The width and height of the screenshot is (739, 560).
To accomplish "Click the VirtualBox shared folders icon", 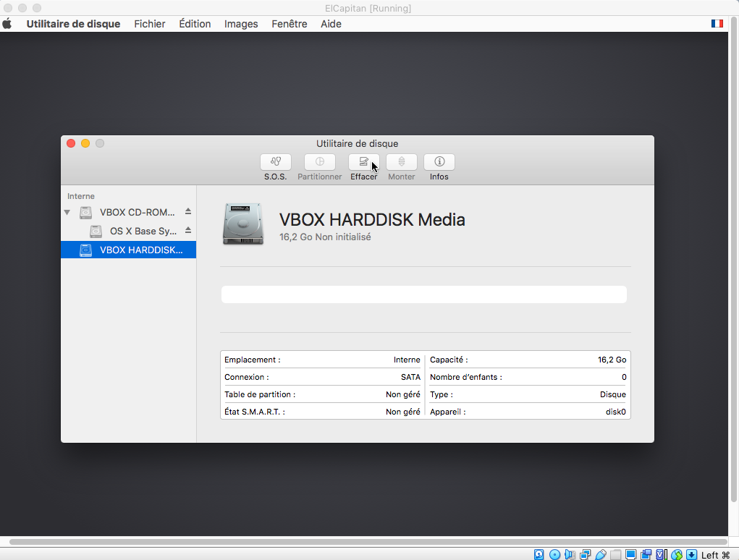I will click(x=615, y=555).
